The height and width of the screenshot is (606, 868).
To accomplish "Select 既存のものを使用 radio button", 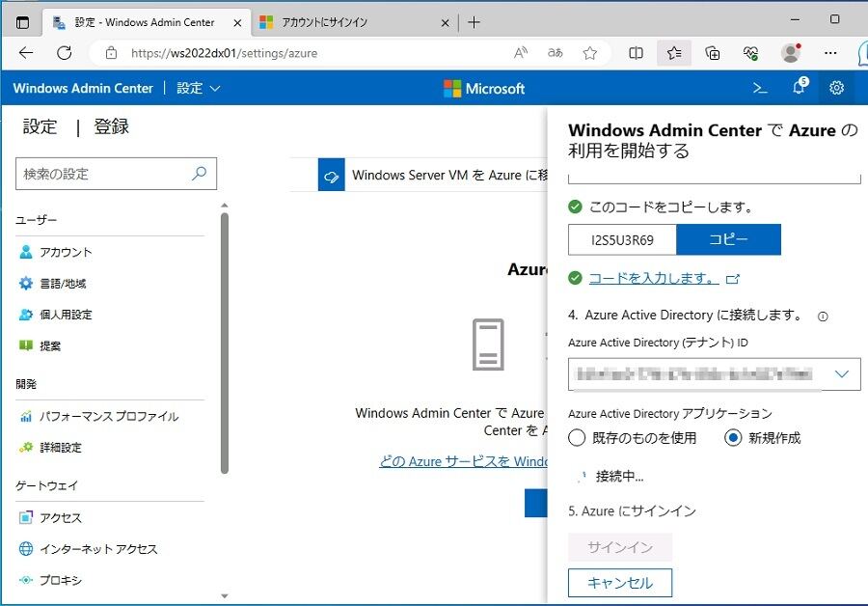I will (577, 437).
